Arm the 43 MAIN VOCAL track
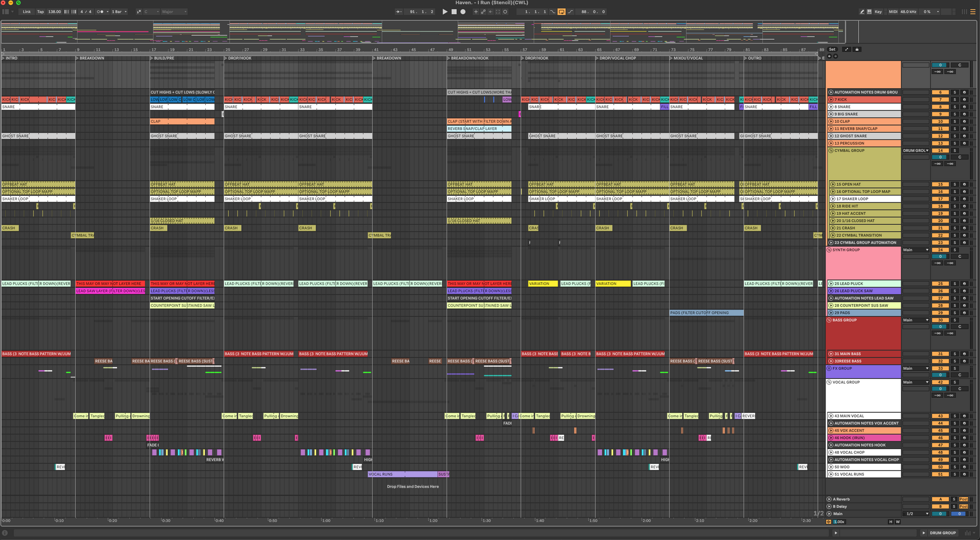The image size is (980, 540). [x=964, y=416]
